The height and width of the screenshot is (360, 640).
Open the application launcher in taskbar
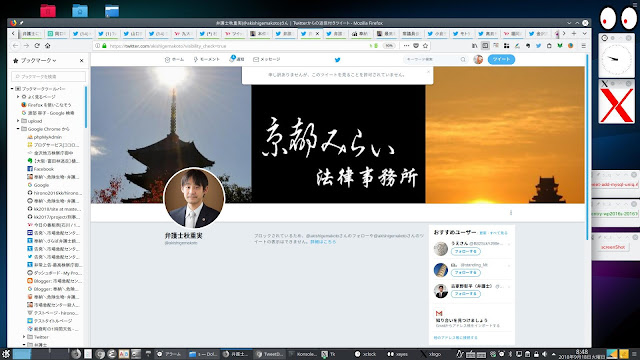[6, 354]
